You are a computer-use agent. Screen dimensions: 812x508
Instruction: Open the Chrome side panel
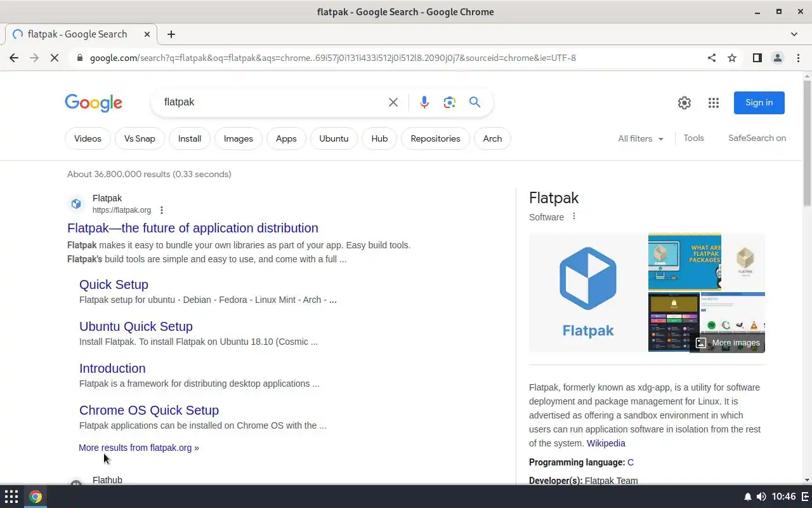point(757,58)
